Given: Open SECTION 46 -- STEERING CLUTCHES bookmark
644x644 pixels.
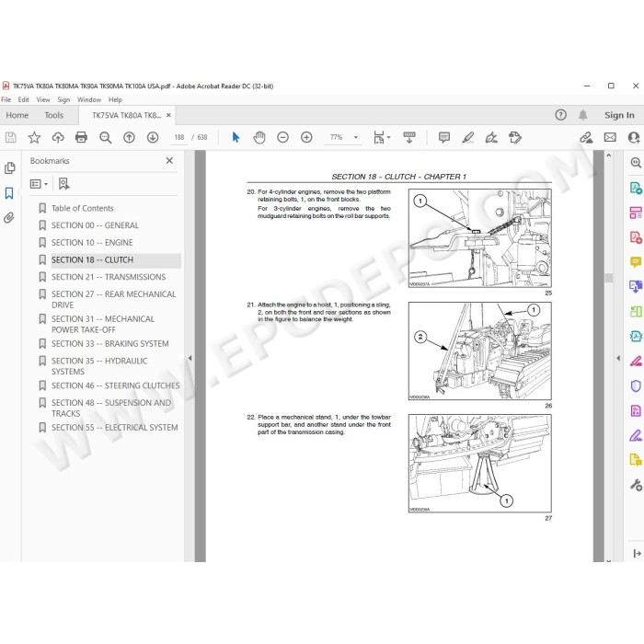Looking at the screenshot, I should tap(115, 385).
